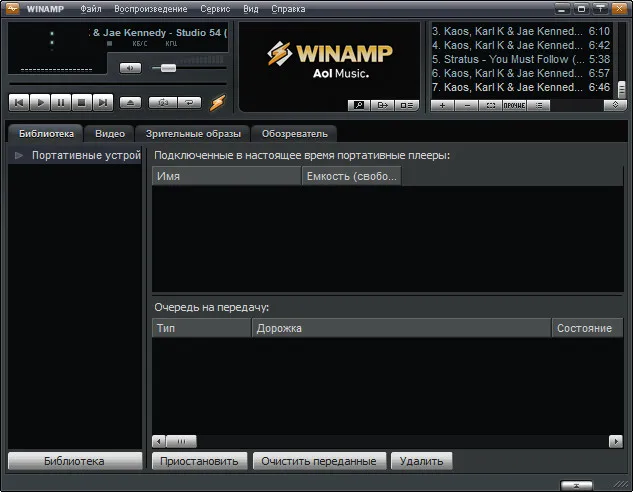Click the playlist vertical scrollbar handle

pos(622,90)
